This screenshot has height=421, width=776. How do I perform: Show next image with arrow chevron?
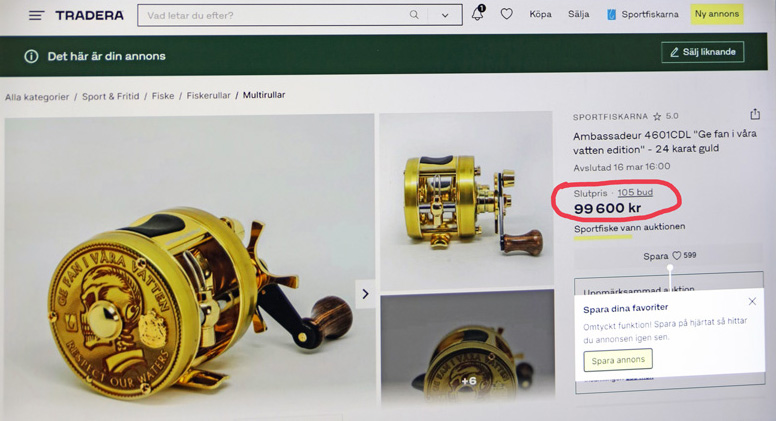(x=365, y=294)
